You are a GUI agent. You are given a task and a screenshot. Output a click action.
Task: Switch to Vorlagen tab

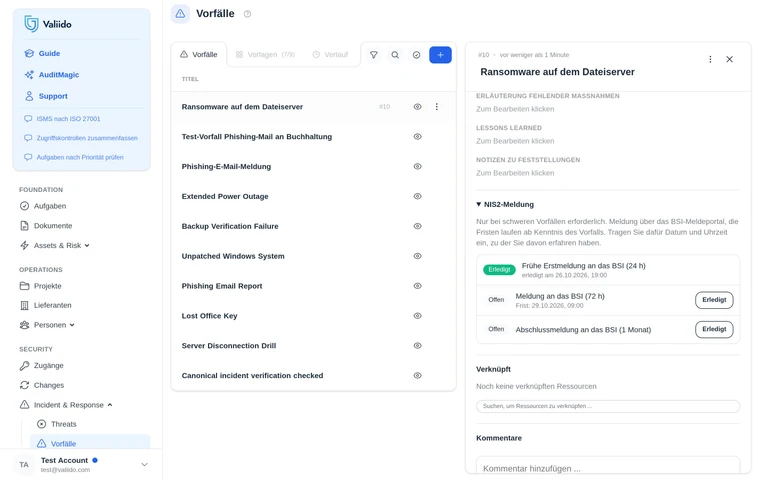[x=265, y=54]
